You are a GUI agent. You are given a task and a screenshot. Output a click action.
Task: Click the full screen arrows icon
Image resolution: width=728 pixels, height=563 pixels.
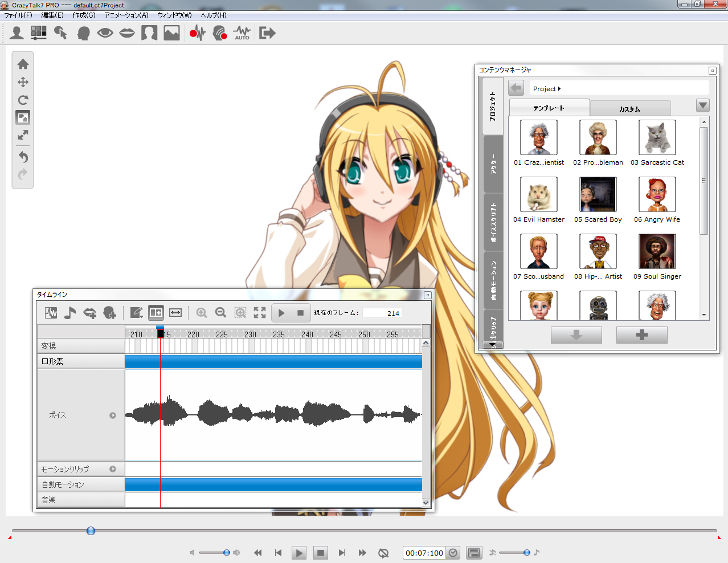tap(23, 135)
